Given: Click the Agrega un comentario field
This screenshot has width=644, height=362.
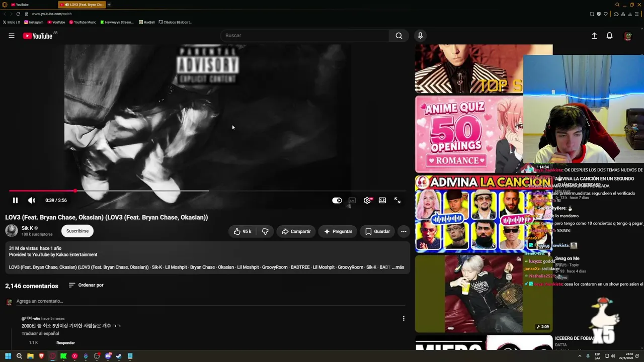Looking at the screenshot, I should (211, 301).
